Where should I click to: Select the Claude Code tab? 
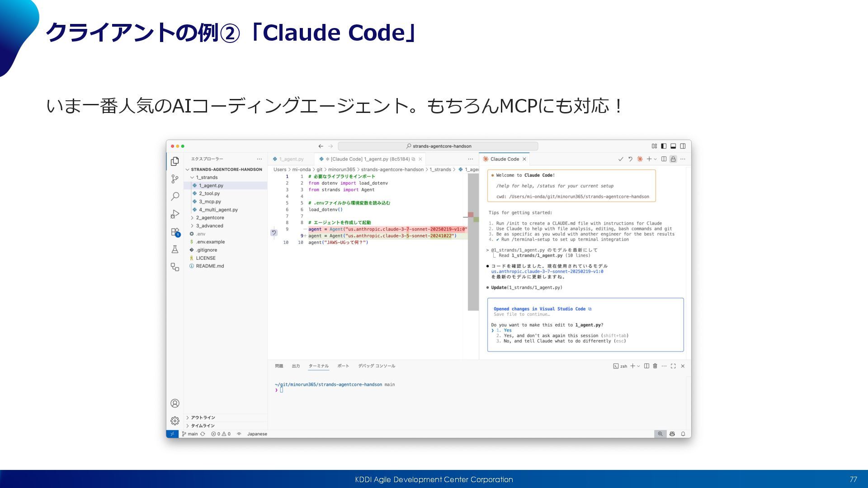pyautogui.click(x=504, y=159)
